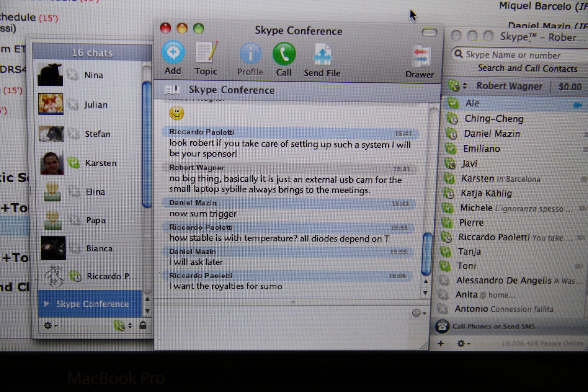Open the Topic editor icon
This screenshot has width=588, height=392.
pos(206,53)
